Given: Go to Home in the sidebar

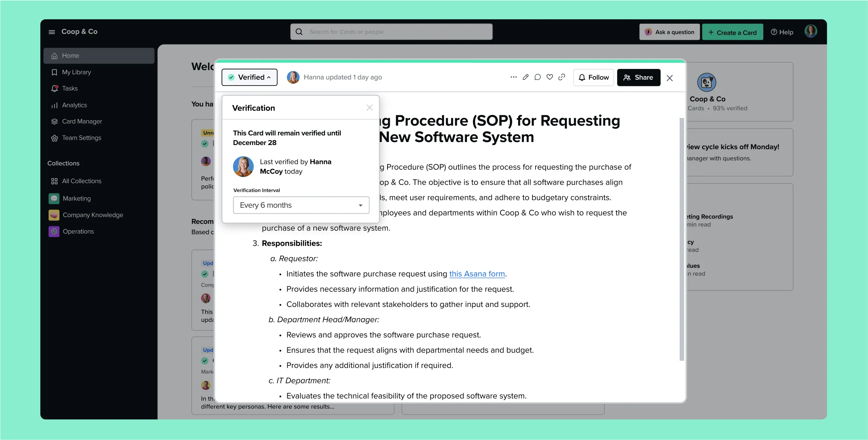Looking at the screenshot, I should click(70, 55).
